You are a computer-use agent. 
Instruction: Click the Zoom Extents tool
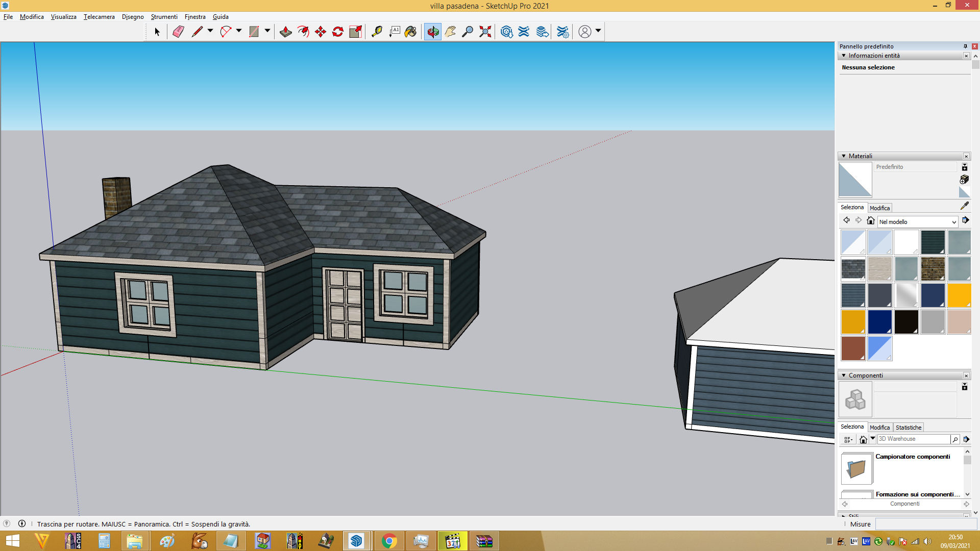pyautogui.click(x=485, y=32)
